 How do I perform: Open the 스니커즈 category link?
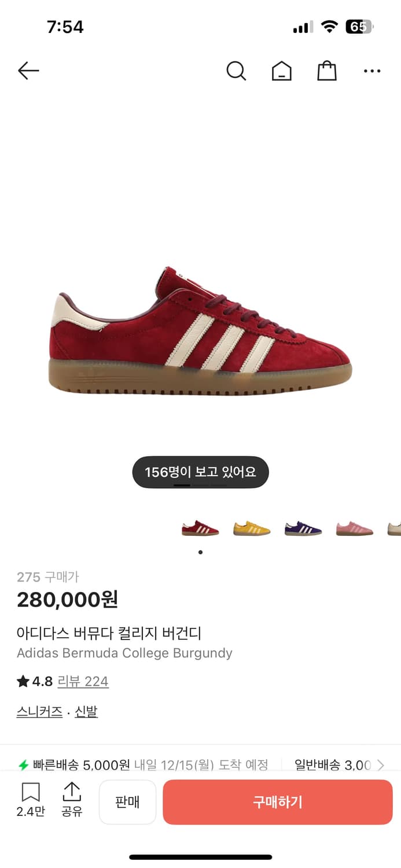pos(39,712)
